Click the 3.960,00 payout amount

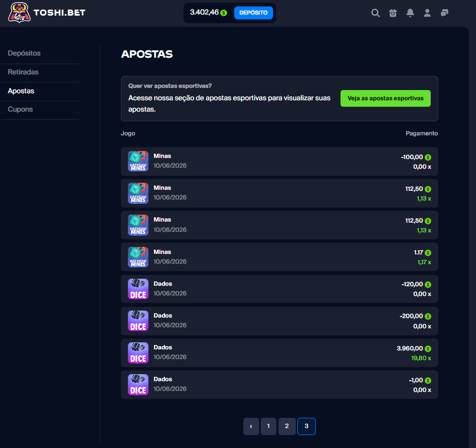[410, 348]
